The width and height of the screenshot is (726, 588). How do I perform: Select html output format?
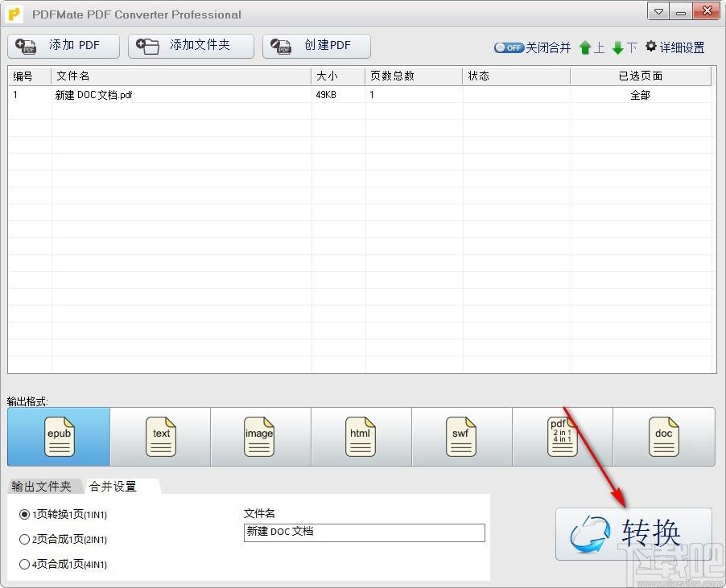pos(361,437)
